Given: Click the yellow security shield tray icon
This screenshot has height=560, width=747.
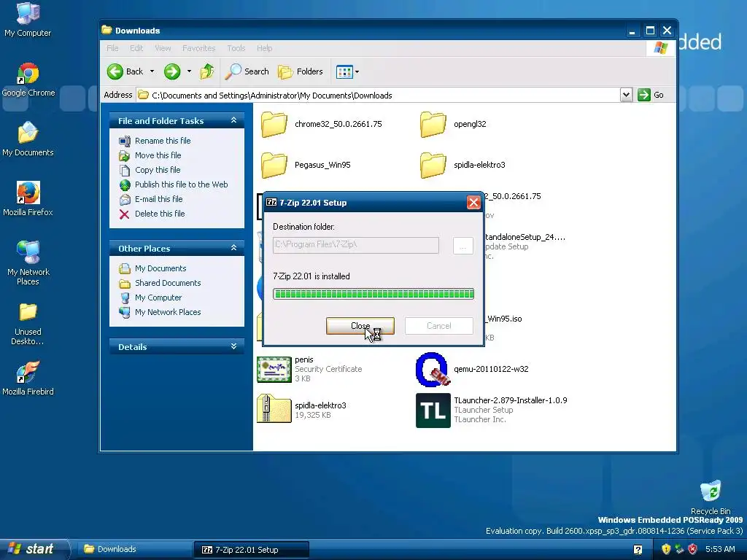Looking at the screenshot, I should (666, 549).
